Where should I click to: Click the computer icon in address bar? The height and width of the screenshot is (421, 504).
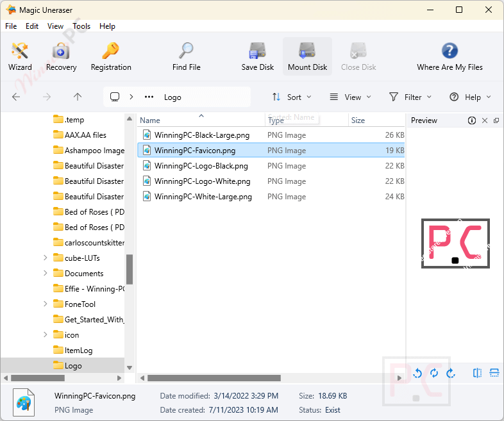[x=115, y=97]
